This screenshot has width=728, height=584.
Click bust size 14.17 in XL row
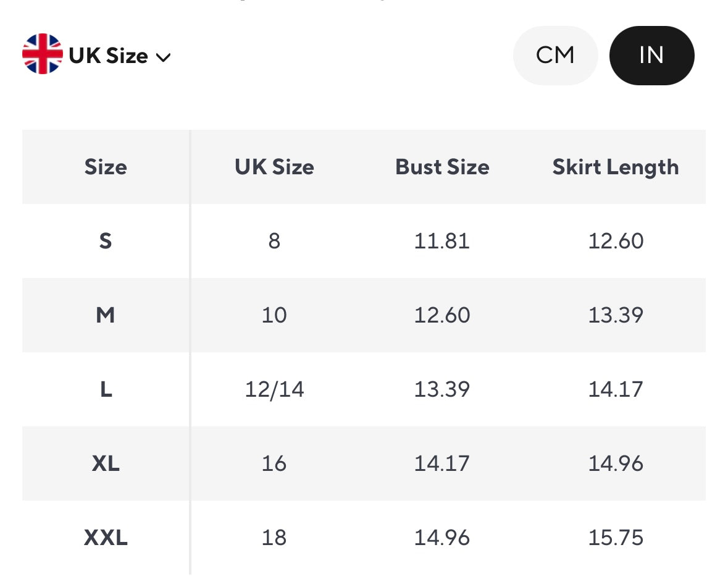click(x=442, y=463)
